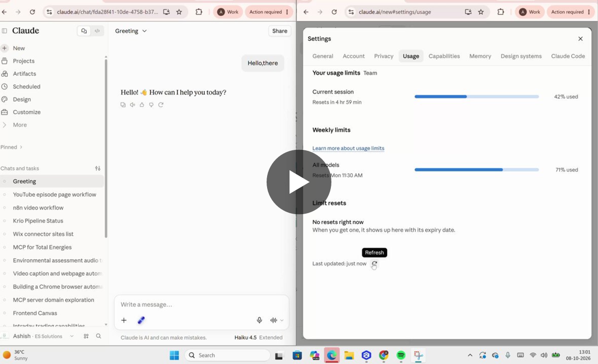Viewport: 598px width, 364px height.
Task: Switch to code mode in the header toggle
Action: click(97, 31)
